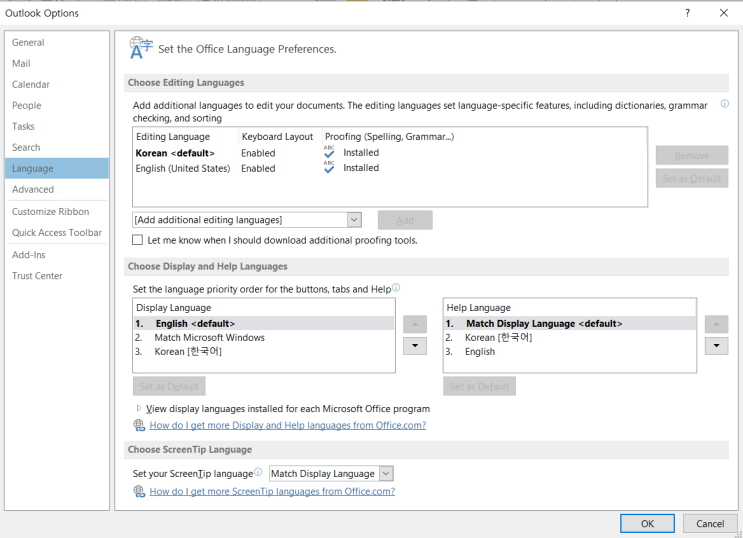This screenshot has height=538, width=743.
Task: Click Set as Default under Help Language list
Action: point(480,386)
